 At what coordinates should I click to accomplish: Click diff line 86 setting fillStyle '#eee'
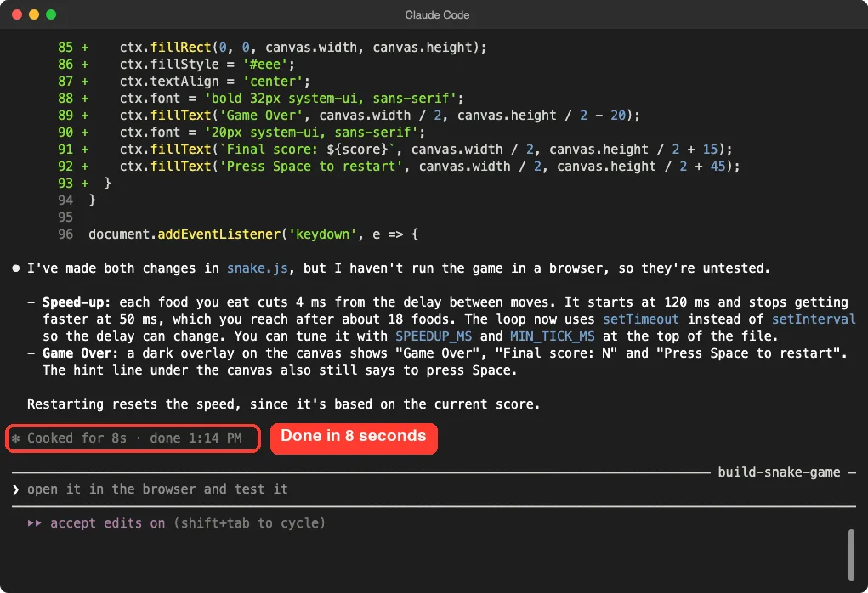[176, 65]
